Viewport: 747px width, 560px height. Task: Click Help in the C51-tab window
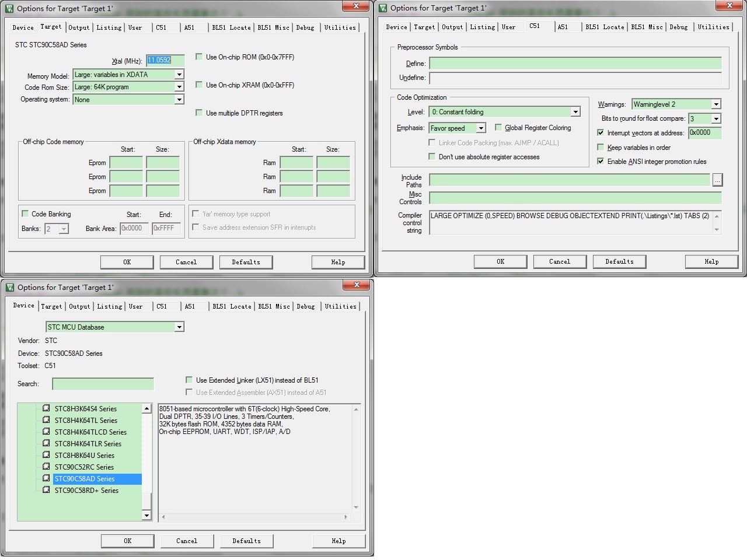(712, 261)
